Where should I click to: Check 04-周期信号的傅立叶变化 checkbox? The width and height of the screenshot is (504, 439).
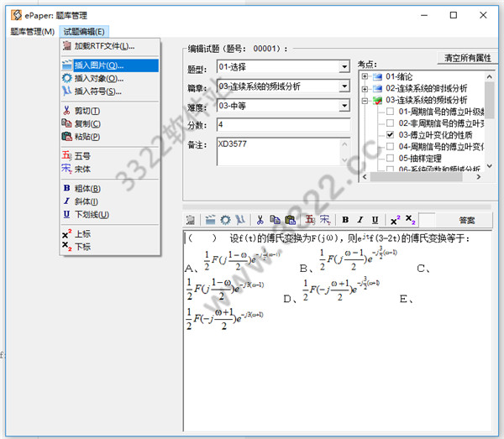point(390,146)
